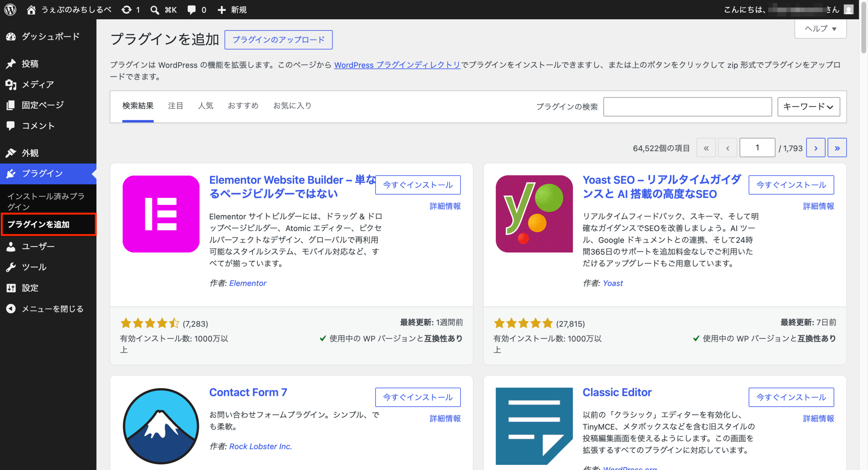This screenshot has width=868, height=470.
Task: Install Contact Form 7 now
Action: [418, 397]
